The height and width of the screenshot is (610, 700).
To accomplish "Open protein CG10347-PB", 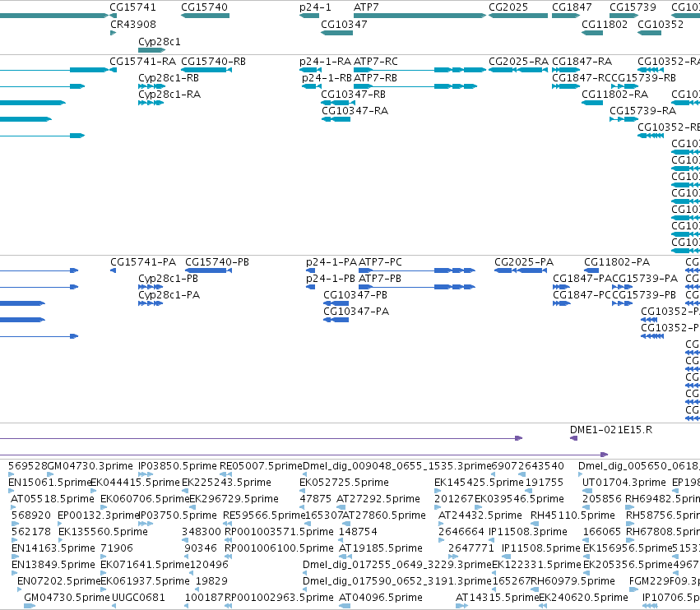I will (355, 295).
